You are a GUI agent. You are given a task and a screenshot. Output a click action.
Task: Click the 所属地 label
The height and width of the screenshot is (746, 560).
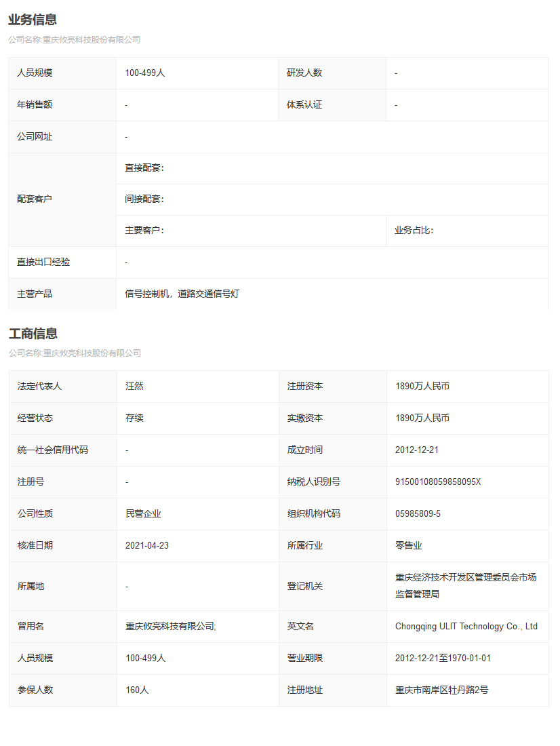(31, 587)
